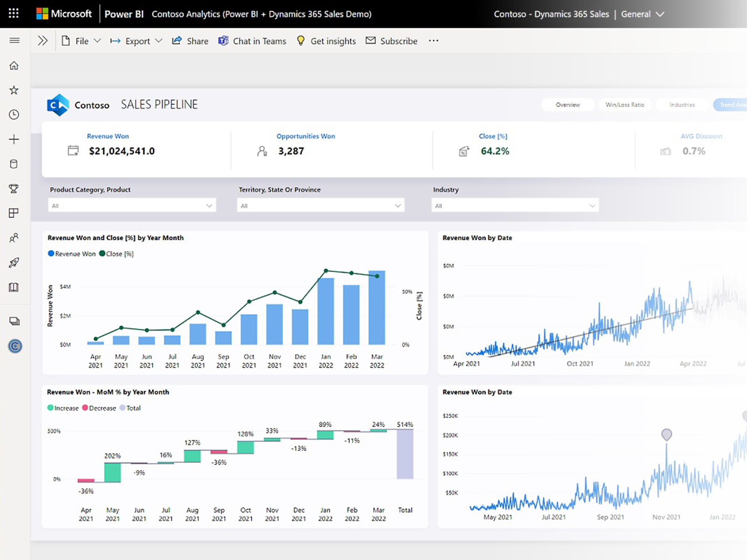Viewport: 747px width, 560px height.
Task: Open the File menu
Action: point(81,41)
